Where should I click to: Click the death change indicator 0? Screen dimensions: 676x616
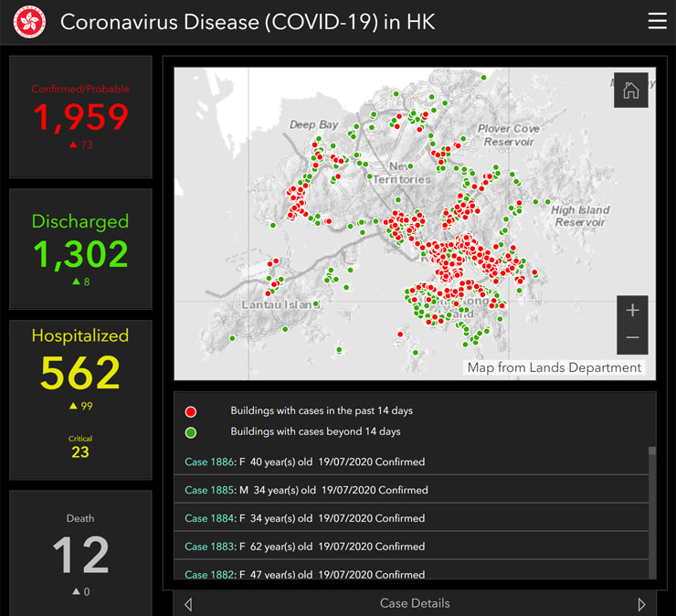coord(81,592)
